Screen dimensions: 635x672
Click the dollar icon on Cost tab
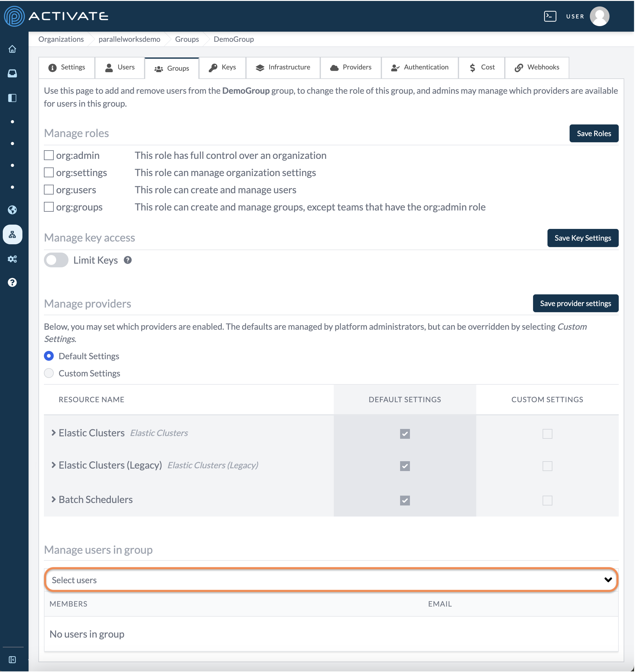pyautogui.click(x=473, y=68)
